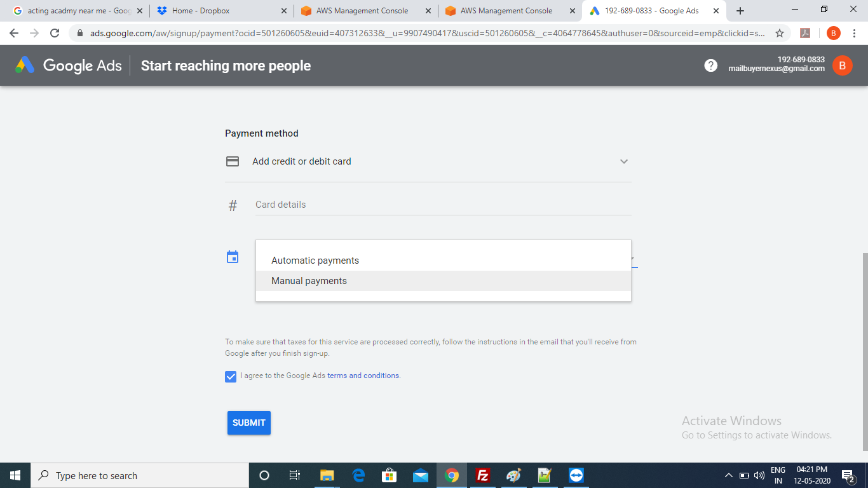This screenshot has width=868, height=488.
Task: Close the 192-689-0833 Google Ads tab
Action: click(x=716, y=11)
